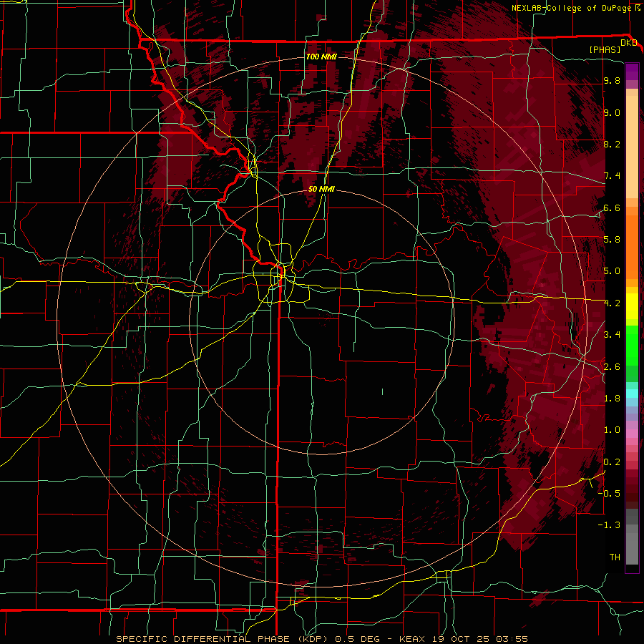Click the 8.2 legend value

click(x=612, y=144)
